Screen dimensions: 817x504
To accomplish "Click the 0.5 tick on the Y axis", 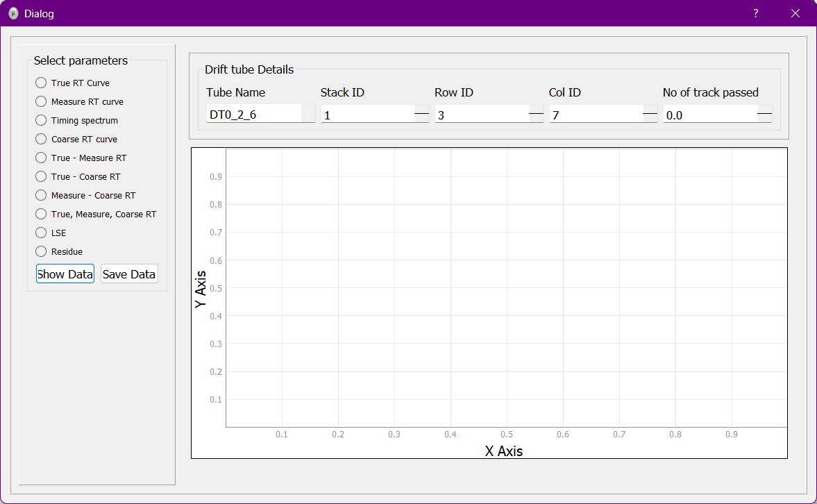I will coord(216,288).
